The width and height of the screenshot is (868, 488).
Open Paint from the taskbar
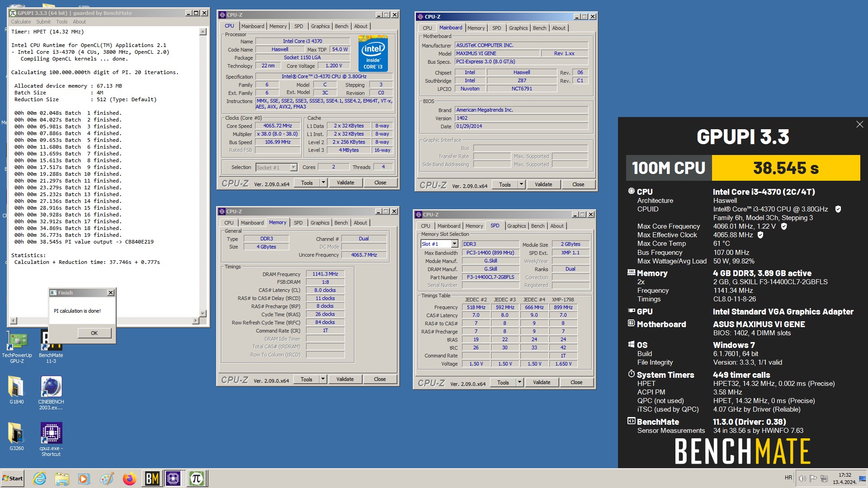107,479
